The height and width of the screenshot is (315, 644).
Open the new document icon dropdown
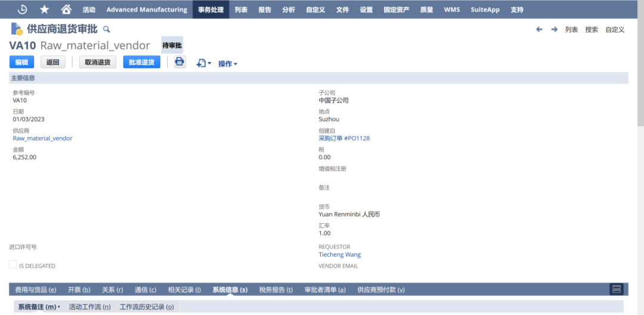(x=204, y=63)
